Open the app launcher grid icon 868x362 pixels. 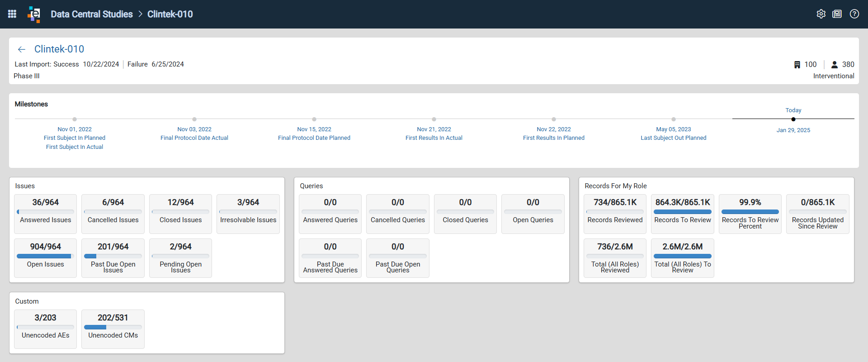click(12, 14)
